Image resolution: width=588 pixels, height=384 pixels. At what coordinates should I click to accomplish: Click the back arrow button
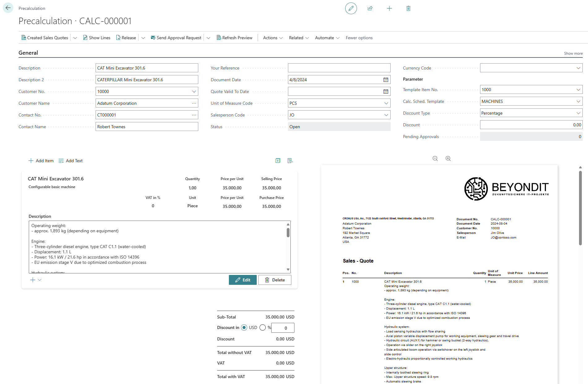click(x=8, y=8)
